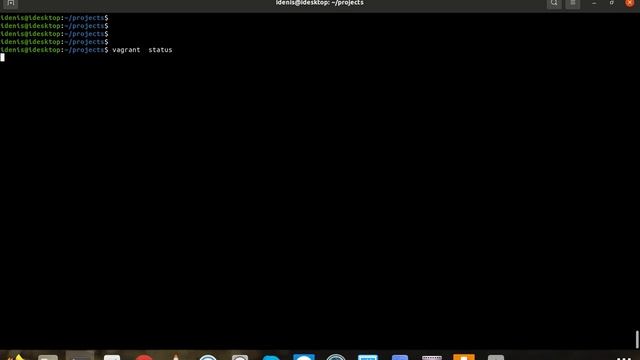Viewport: 640px width, 360px height.
Task: Close the terminal window
Action: pos(629,3)
